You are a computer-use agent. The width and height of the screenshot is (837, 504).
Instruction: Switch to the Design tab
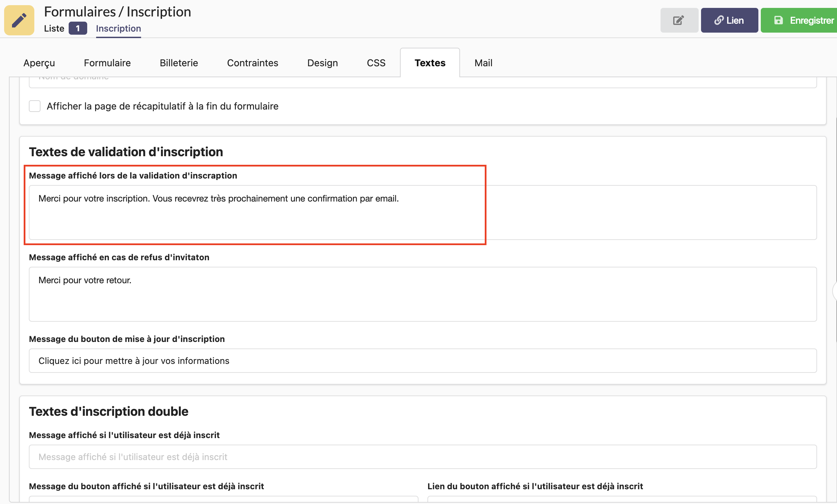coord(322,63)
